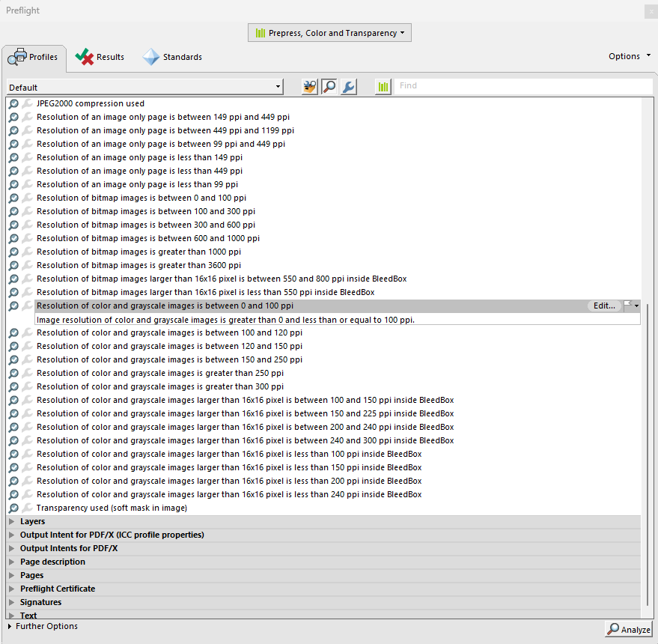Click the magnifier icon for bitmap images between 600 and 1000 ppi

pyautogui.click(x=13, y=238)
